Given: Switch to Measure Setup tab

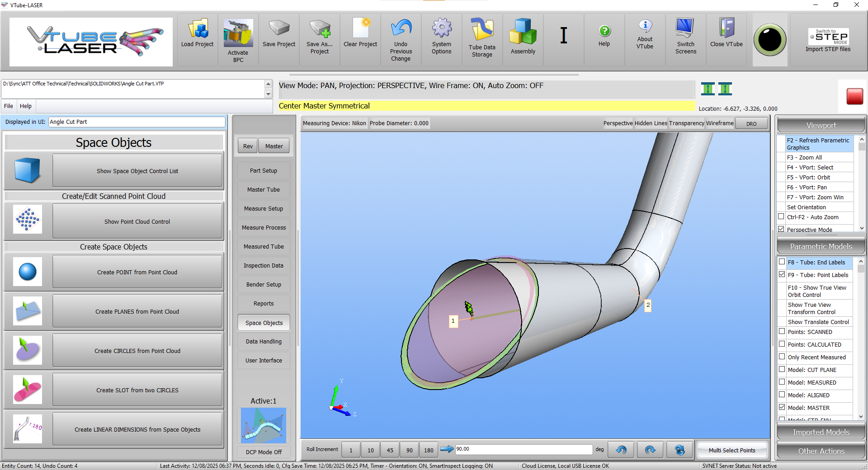Looking at the screenshot, I should [264, 209].
